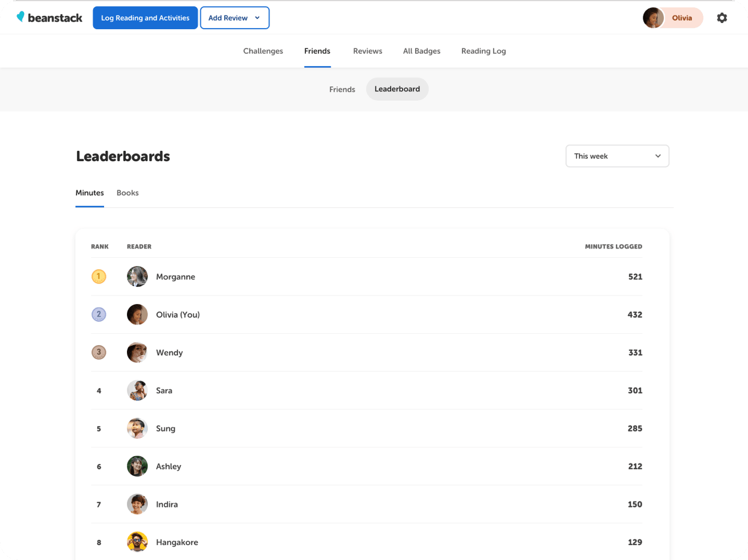The height and width of the screenshot is (560, 748).
Task: Open the This week time filter
Action: click(617, 156)
